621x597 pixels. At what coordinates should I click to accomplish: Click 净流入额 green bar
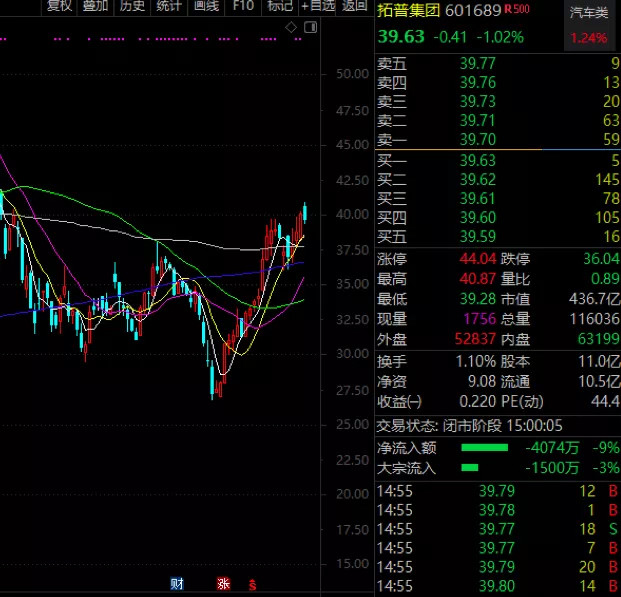pos(484,448)
